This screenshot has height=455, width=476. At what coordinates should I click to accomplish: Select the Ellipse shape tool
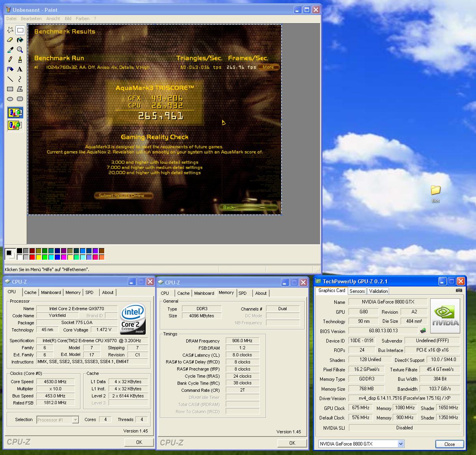pos(10,99)
